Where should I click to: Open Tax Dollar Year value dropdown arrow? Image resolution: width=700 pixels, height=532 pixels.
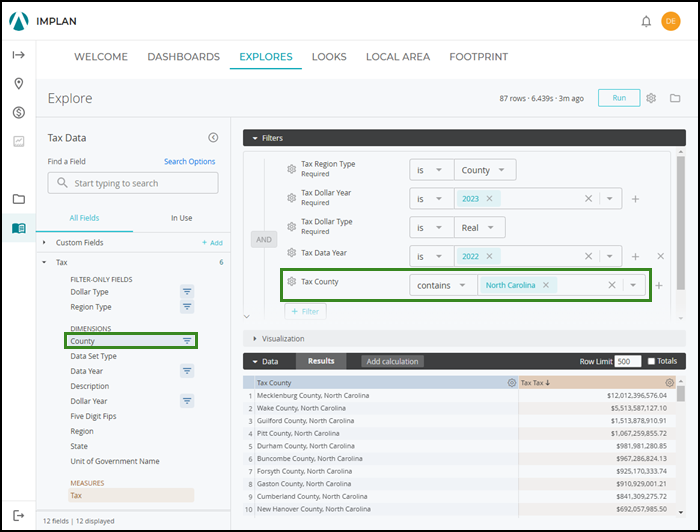[x=609, y=199]
